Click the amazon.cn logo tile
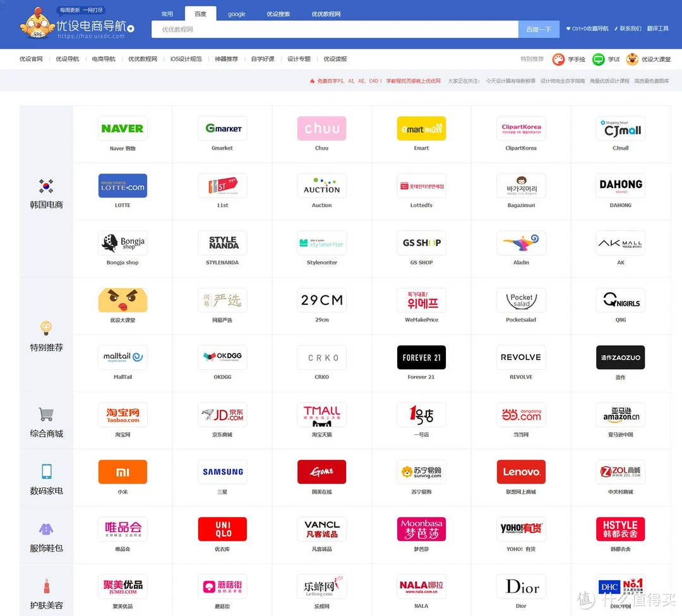 (621, 415)
